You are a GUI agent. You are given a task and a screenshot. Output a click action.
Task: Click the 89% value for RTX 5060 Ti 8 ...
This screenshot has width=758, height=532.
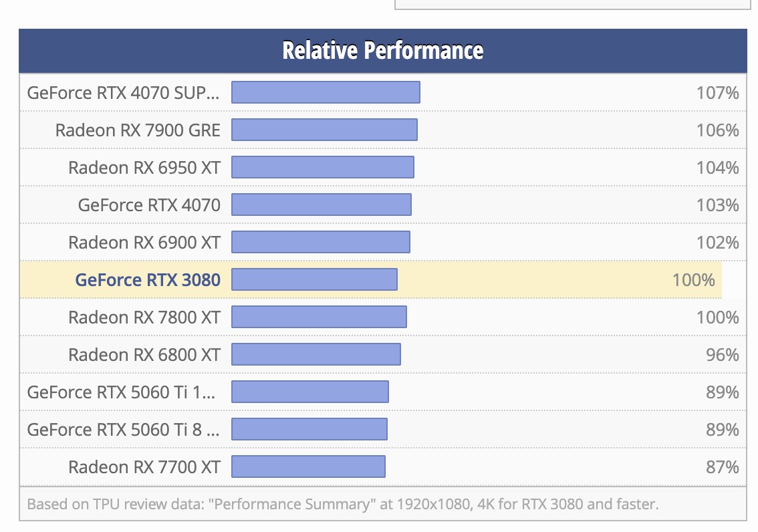722,430
